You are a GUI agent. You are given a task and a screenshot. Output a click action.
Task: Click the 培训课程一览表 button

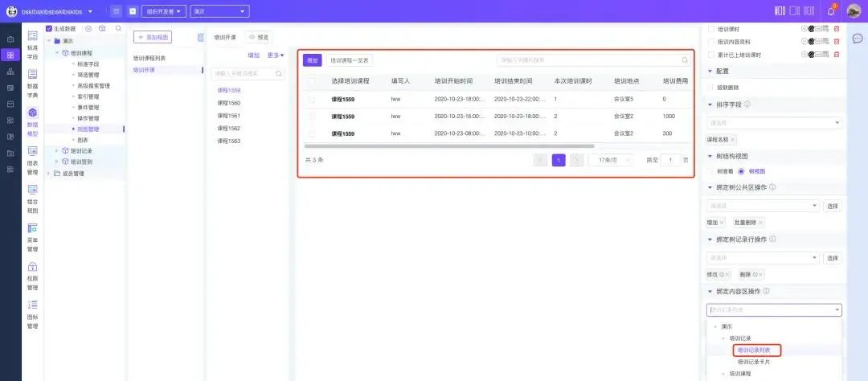coord(350,60)
